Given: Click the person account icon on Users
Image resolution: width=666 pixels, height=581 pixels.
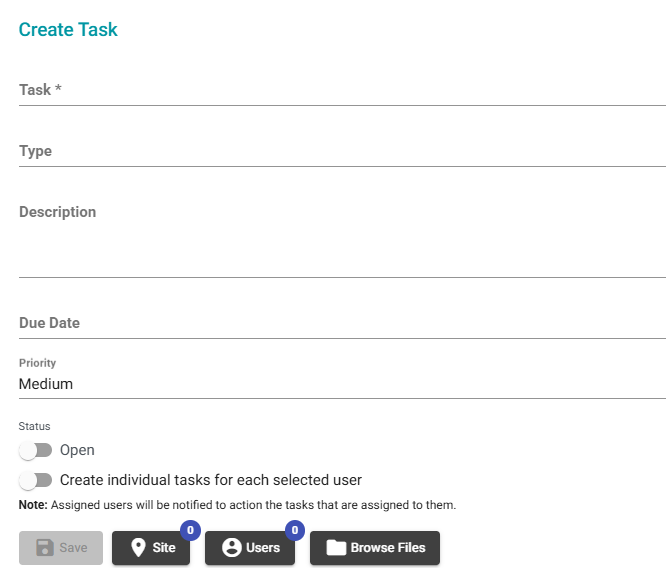Looking at the screenshot, I should [232, 548].
